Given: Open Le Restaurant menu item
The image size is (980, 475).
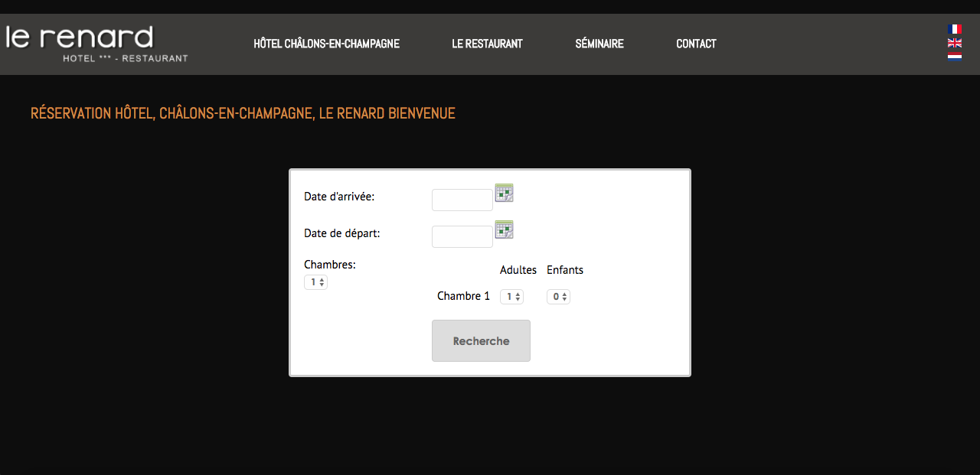Looking at the screenshot, I should 487,44.
